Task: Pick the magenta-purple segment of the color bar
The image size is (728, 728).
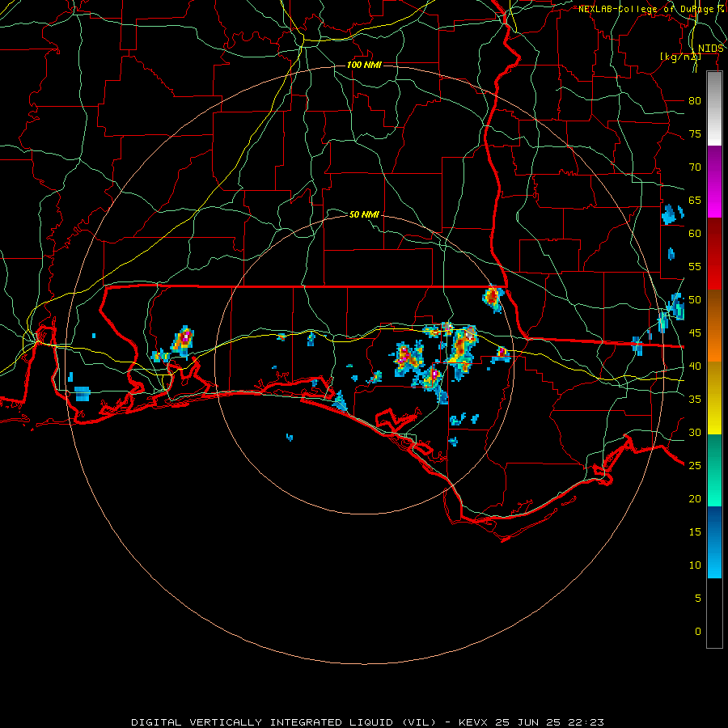Action: coord(714,181)
